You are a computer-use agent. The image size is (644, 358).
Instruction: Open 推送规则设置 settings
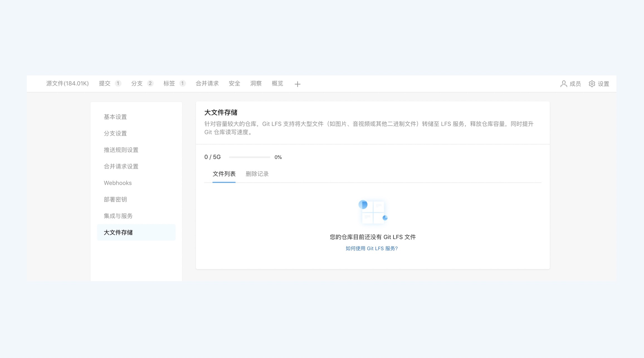click(x=121, y=150)
